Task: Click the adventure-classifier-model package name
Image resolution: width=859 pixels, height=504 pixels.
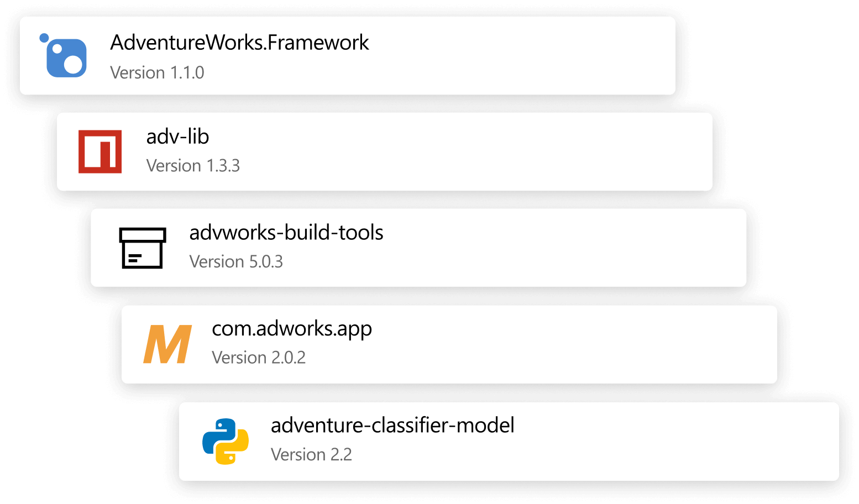Action: [x=392, y=425]
